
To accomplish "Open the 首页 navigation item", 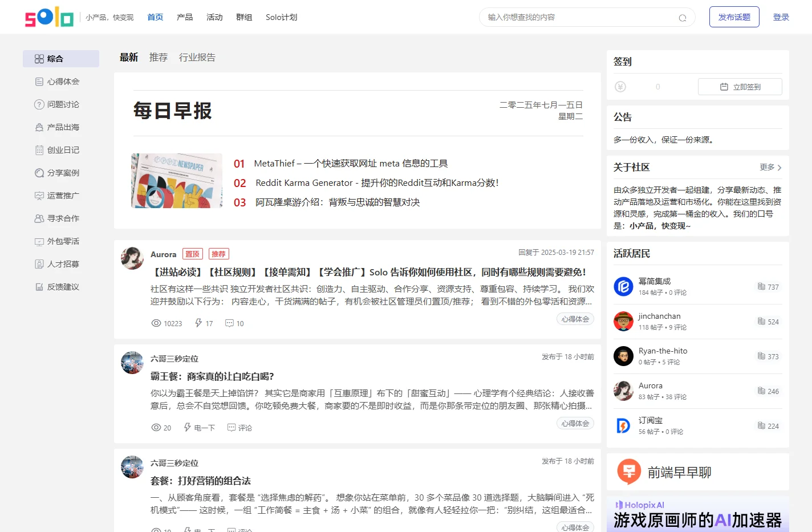I will [x=155, y=17].
